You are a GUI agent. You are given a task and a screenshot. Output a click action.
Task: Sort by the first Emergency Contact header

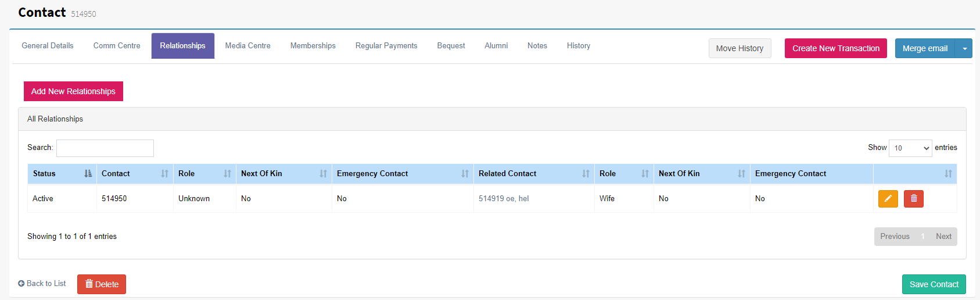pos(403,174)
